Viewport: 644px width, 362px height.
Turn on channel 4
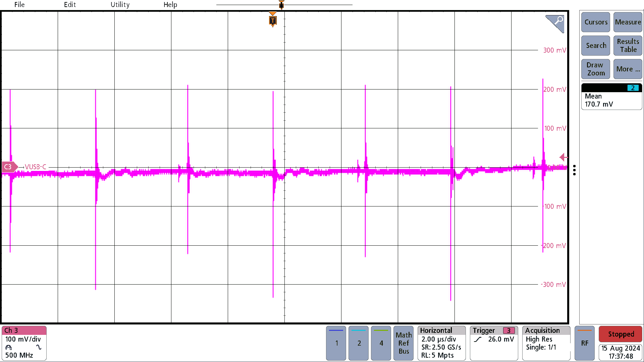[381, 343]
